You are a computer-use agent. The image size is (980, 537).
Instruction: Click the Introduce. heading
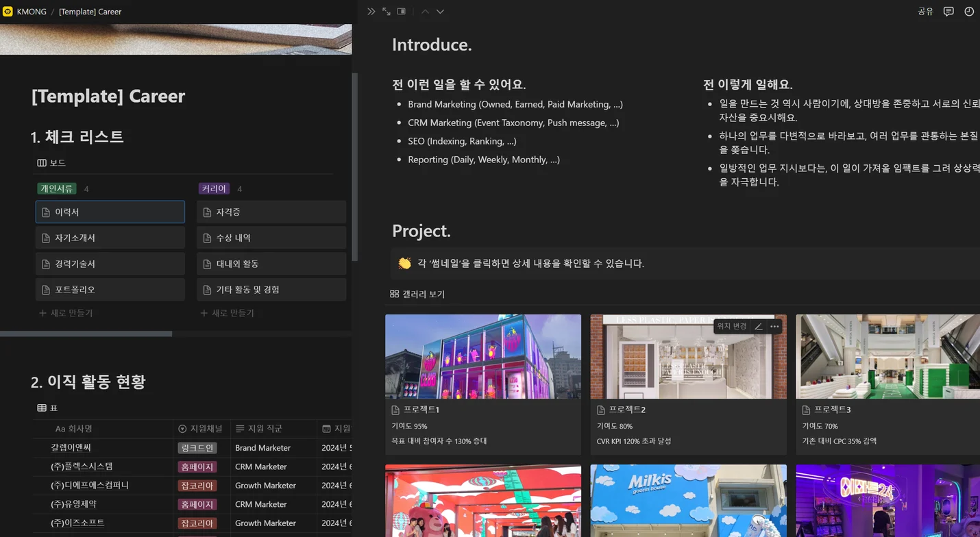coord(432,45)
